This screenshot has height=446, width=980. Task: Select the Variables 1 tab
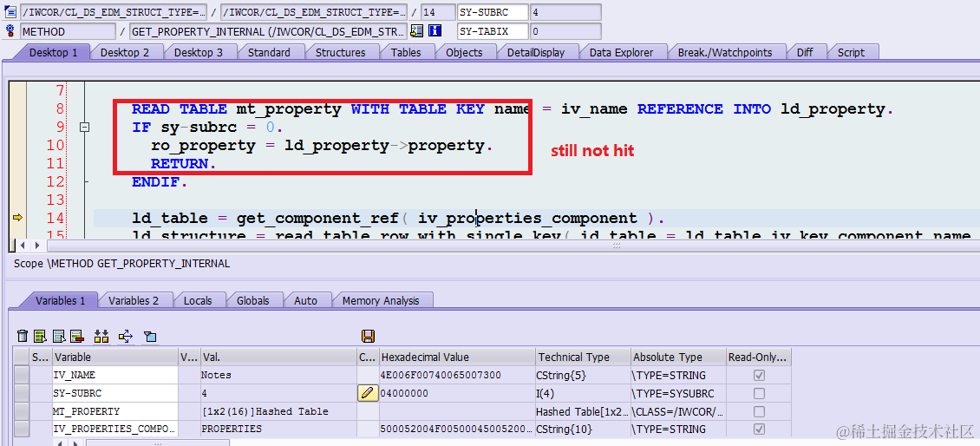(61, 301)
